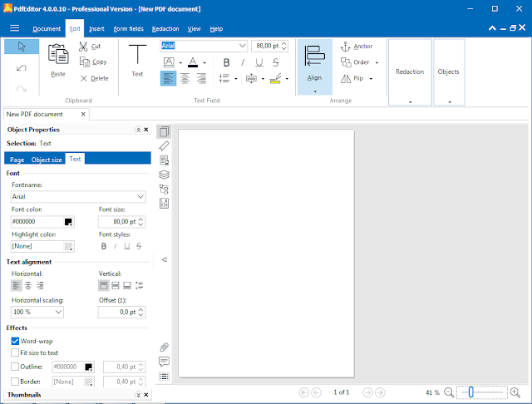The height and width of the screenshot is (404, 532).
Task: Select the Text tool in the ribbon
Action: tap(137, 60)
